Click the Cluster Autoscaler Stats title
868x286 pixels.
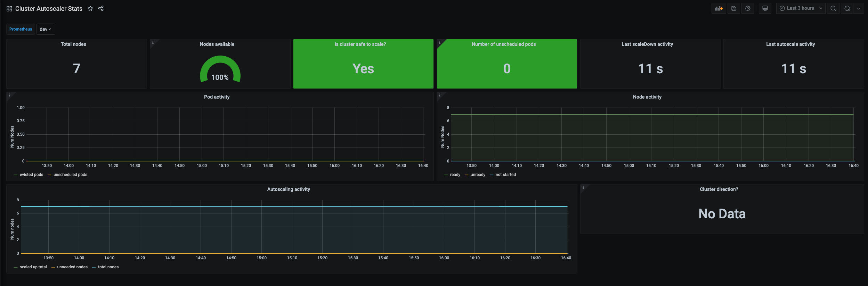(x=49, y=9)
